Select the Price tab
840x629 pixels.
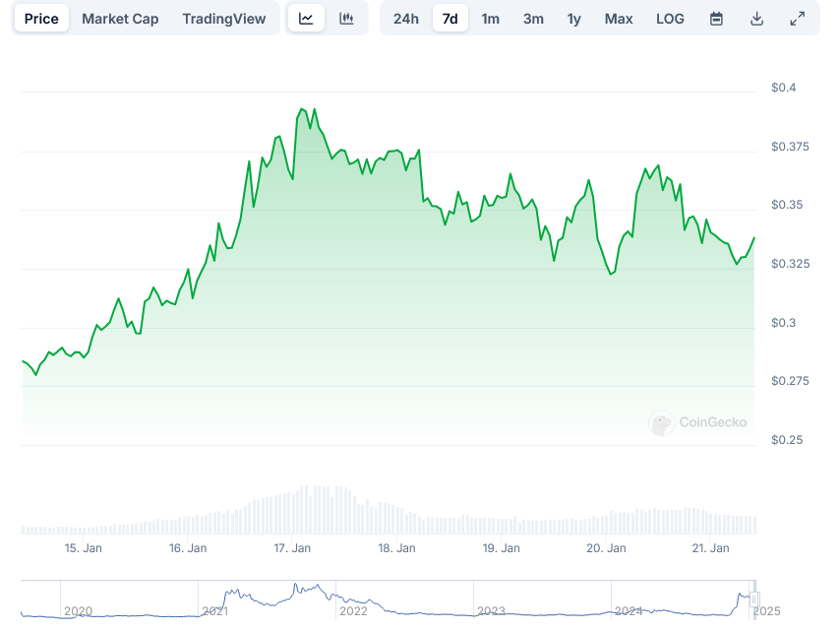tap(41, 19)
